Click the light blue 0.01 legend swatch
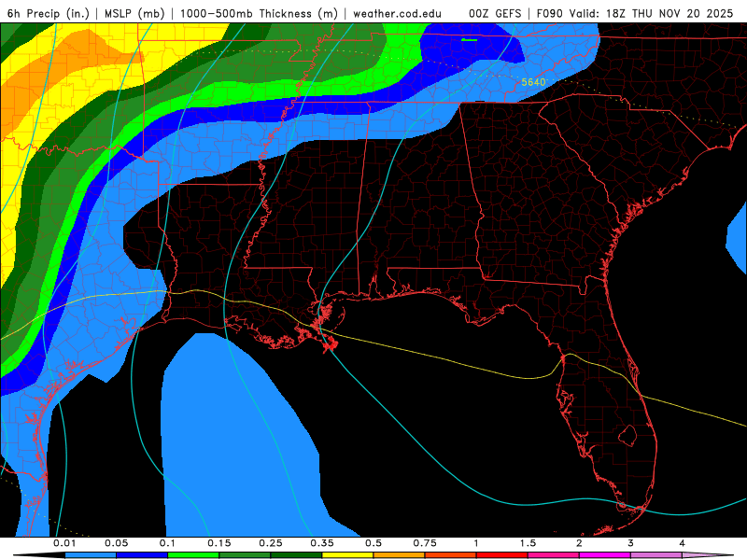The image size is (747, 560). (x=91, y=555)
